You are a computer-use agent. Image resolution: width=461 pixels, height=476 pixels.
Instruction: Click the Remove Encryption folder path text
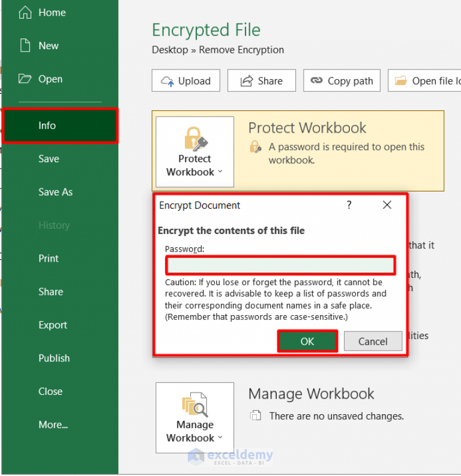241,50
